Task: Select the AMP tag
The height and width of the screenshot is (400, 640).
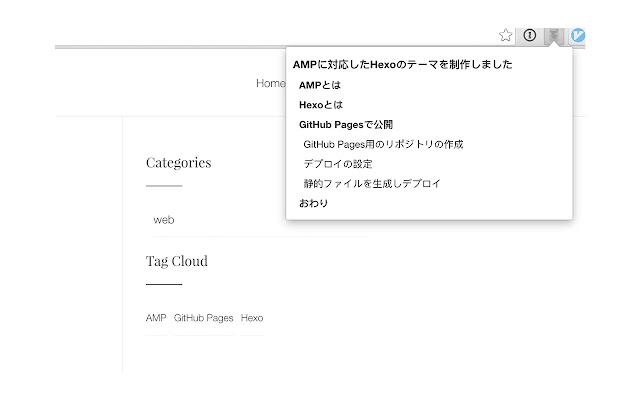Action: pos(156,318)
